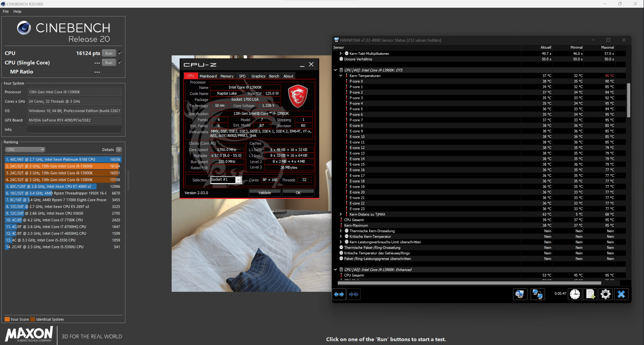Open the File menu in Cinebench

pyautogui.click(x=6, y=12)
